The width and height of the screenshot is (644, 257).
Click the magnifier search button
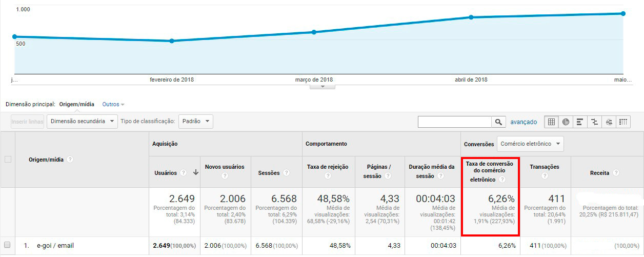(498, 122)
